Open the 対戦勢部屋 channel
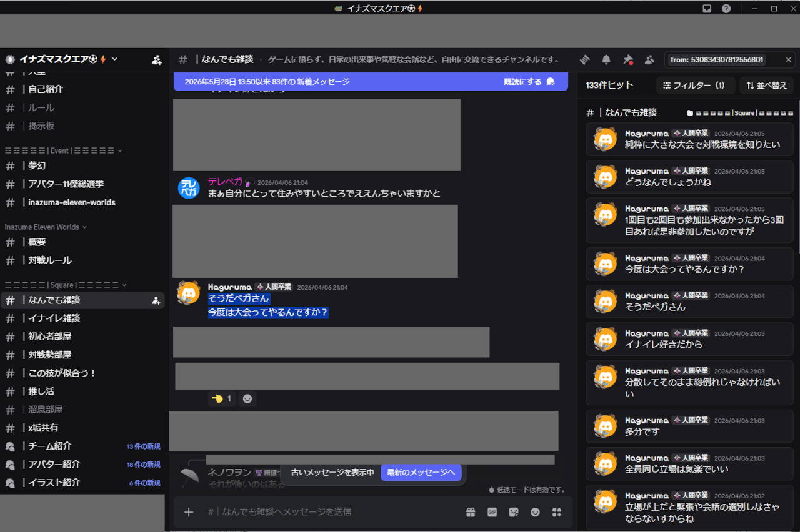Viewport: 800px width, 532px height. click(x=82, y=355)
